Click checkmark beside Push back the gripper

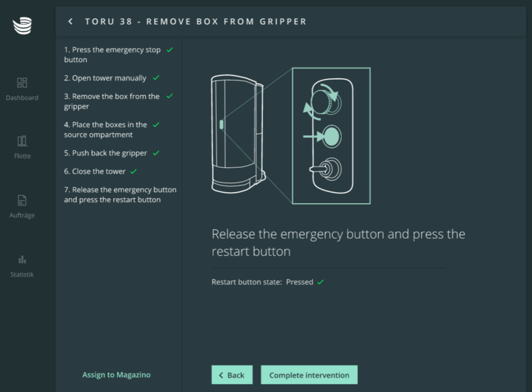(156, 153)
